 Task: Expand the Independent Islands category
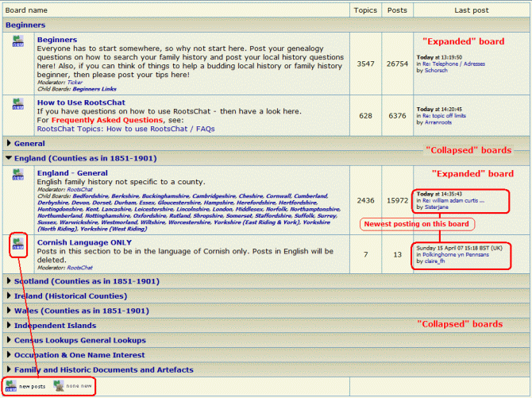(x=55, y=325)
